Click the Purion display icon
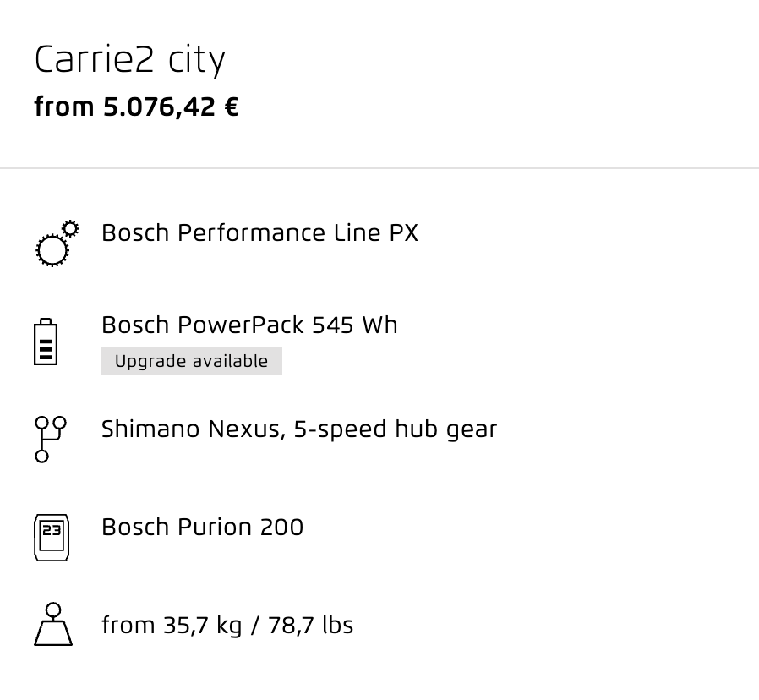 tap(52, 538)
